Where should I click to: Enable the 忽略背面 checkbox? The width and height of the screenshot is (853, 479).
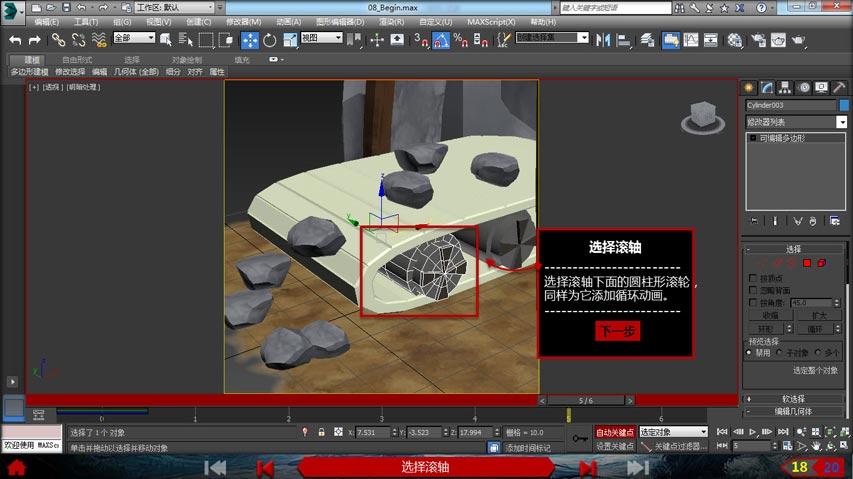[x=753, y=290]
